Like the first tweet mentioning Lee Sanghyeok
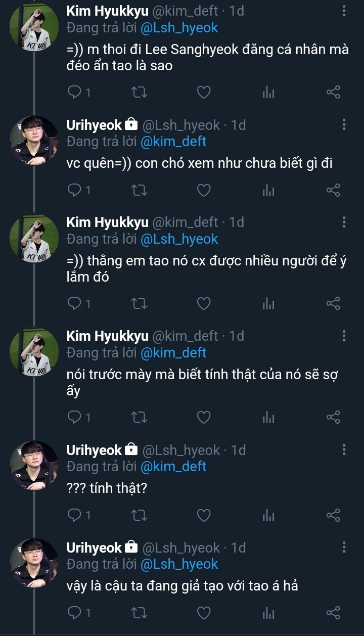Viewport: 364px width, 636px height. click(x=203, y=92)
